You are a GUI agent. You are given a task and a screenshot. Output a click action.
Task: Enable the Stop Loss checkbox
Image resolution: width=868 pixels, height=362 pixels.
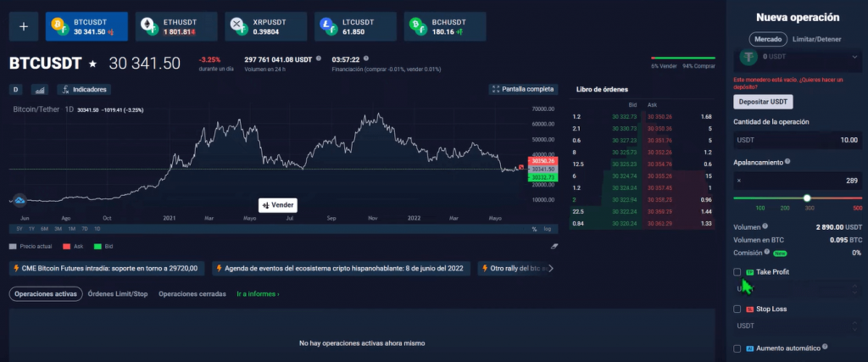[737, 309]
